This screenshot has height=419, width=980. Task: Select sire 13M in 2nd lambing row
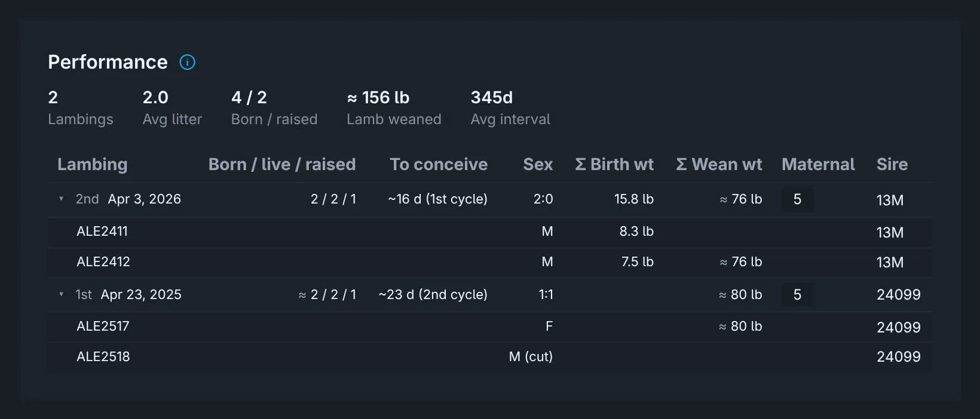pos(890,200)
